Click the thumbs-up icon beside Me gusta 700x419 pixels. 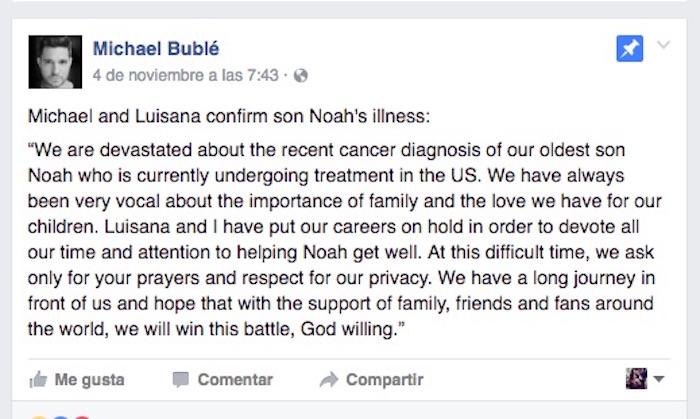tap(39, 379)
